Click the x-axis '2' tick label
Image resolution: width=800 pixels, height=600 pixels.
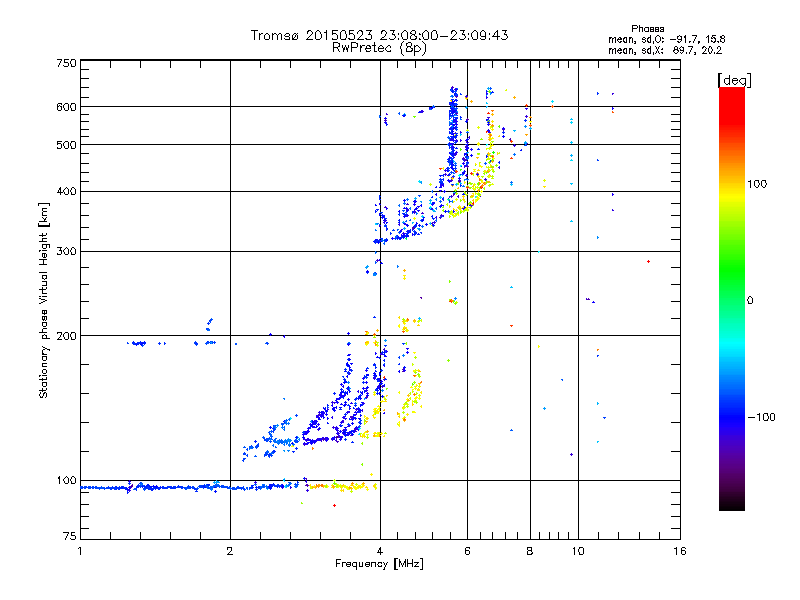click(x=230, y=551)
